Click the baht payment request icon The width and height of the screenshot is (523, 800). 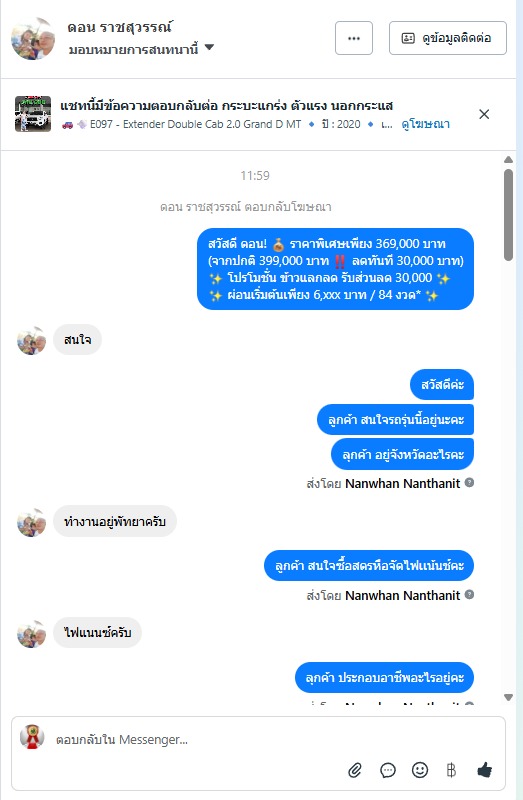(451, 770)
